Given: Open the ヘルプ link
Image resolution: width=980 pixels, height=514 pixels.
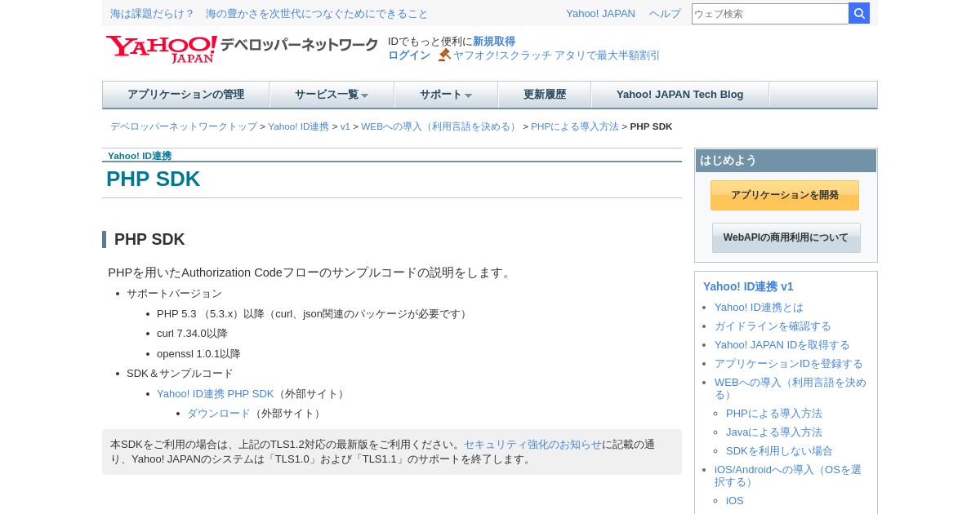Looking at the screenshot, I should [x=665, y=14].
